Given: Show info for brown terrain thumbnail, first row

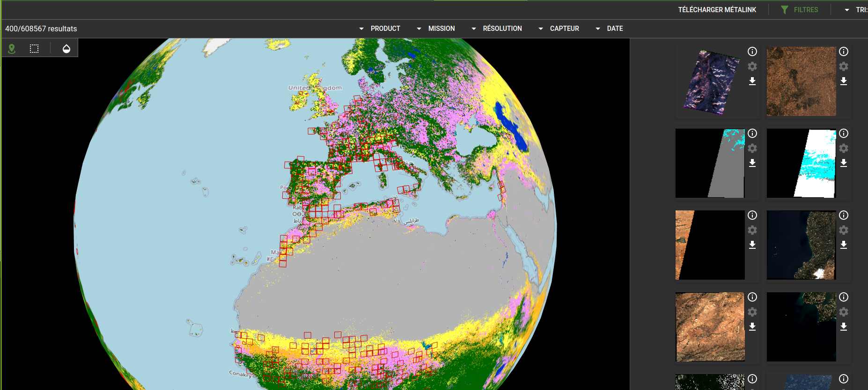Looking at the screenshot, I should click(844, 51).
